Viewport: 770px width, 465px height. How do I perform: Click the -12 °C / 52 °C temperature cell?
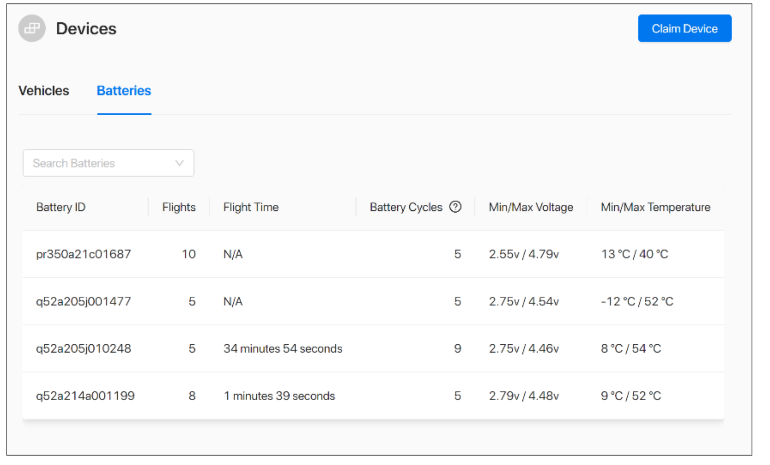pyautogui.click(x=637, y=301)
